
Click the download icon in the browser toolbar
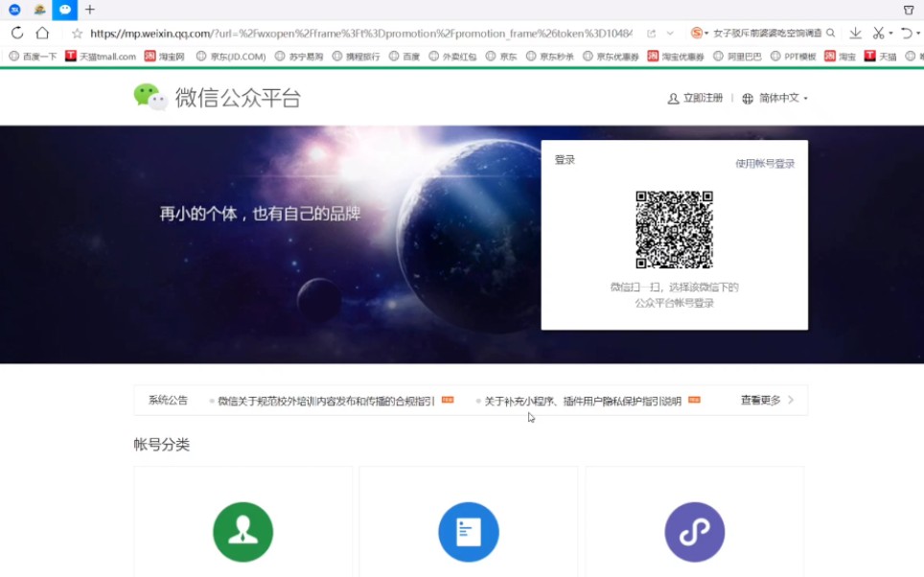(855, 32)
